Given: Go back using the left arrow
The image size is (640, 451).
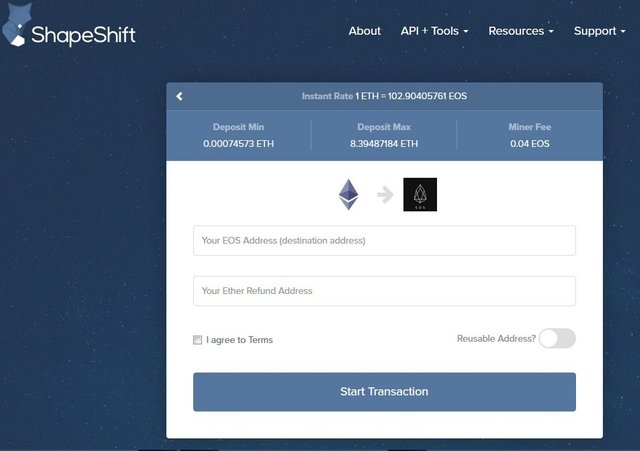Looking at the screenshot, I should pos(179,96).
